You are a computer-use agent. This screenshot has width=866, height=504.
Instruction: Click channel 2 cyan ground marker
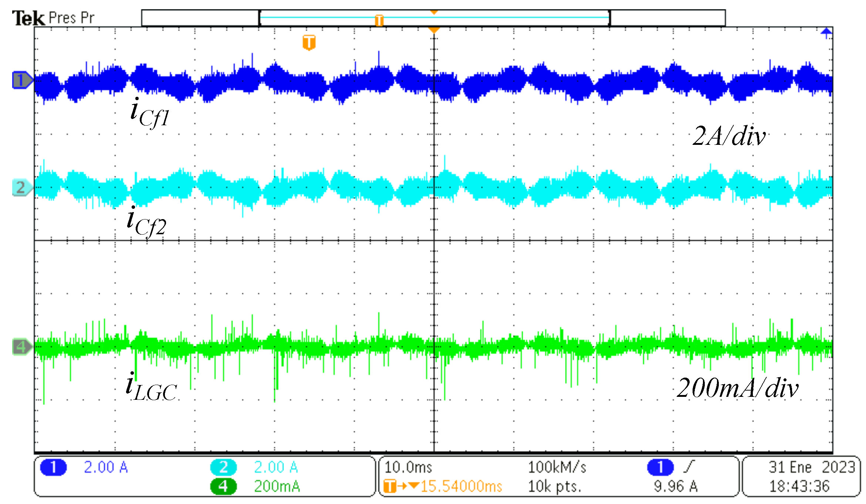pyautogui.click(x=21, y=188)
